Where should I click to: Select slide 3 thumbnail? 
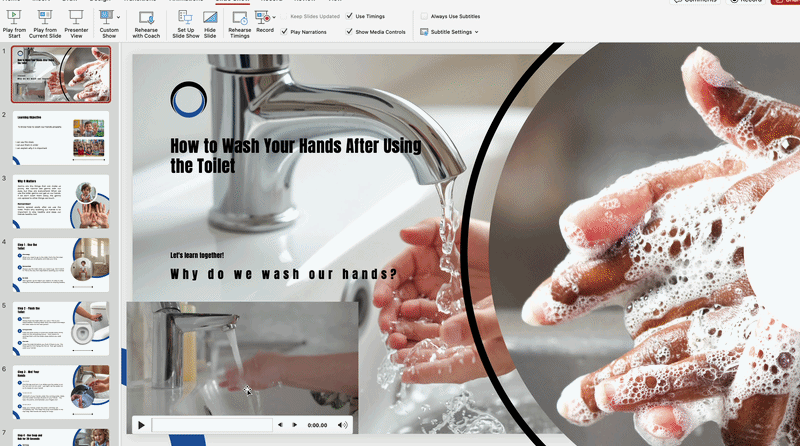pyautogui.click(x=61, y=202)
